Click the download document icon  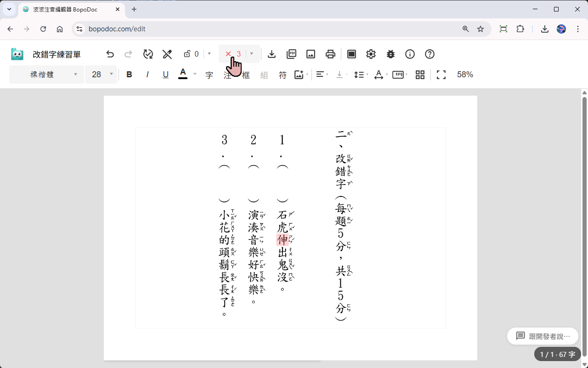pyautogui.click(x=271, y=54)
